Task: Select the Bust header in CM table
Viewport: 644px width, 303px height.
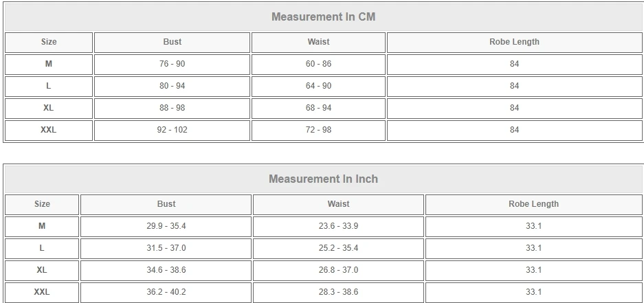Action: pos(173,42)
